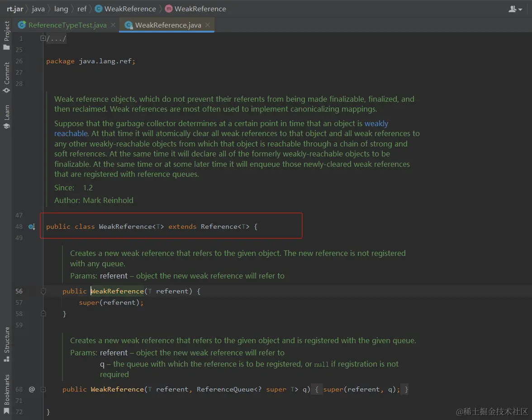Close the ReferenceTypeTest.java tab

coord(113,25)
